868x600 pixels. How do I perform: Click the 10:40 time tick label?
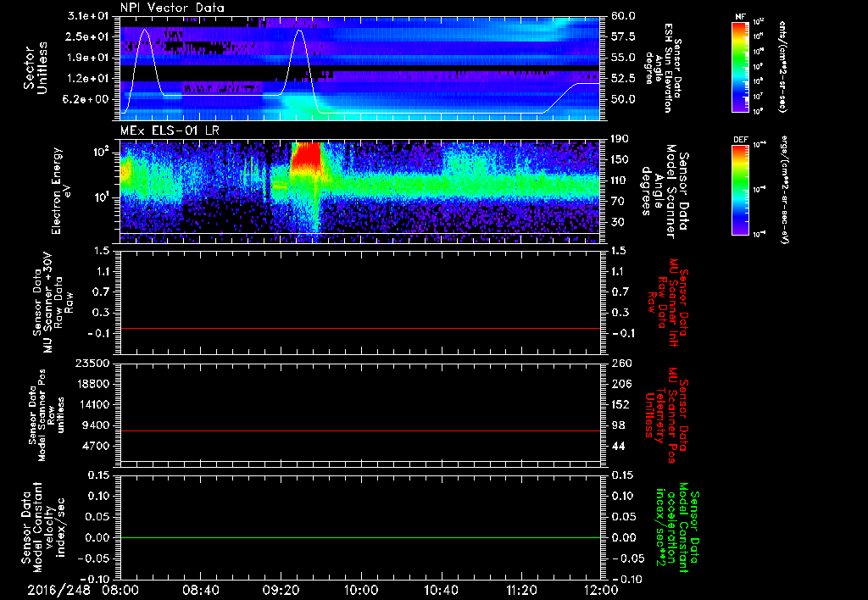coord(441,590)
